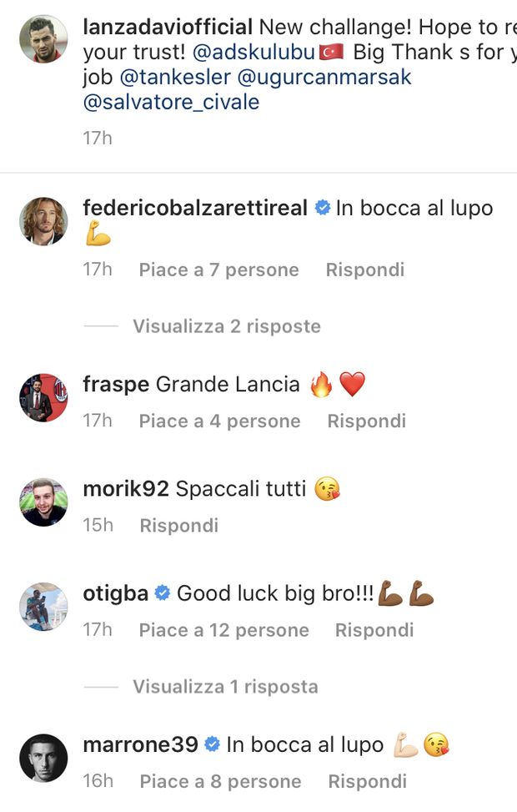The width and height of the screenshot is (517, 812).
Task: Open @tankesler mention link
Action: click(175, 77)
